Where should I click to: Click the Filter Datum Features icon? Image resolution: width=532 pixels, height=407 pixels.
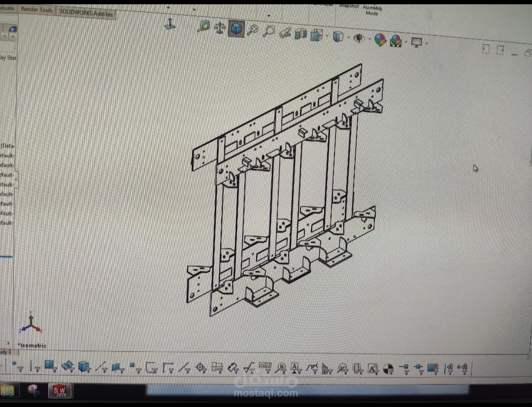296,369
